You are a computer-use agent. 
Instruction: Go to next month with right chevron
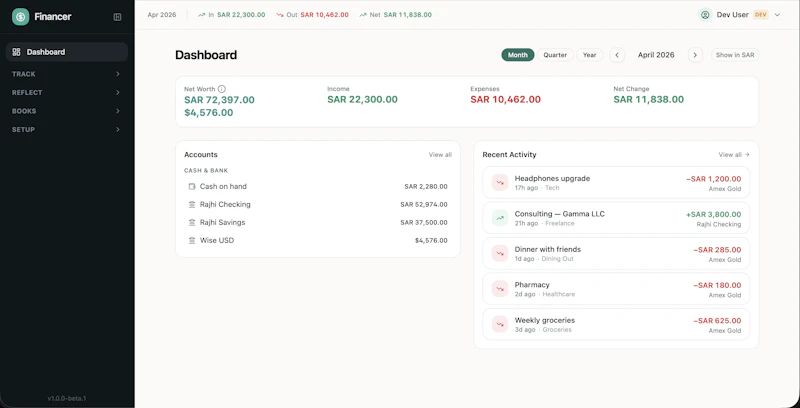pos(695,55)
